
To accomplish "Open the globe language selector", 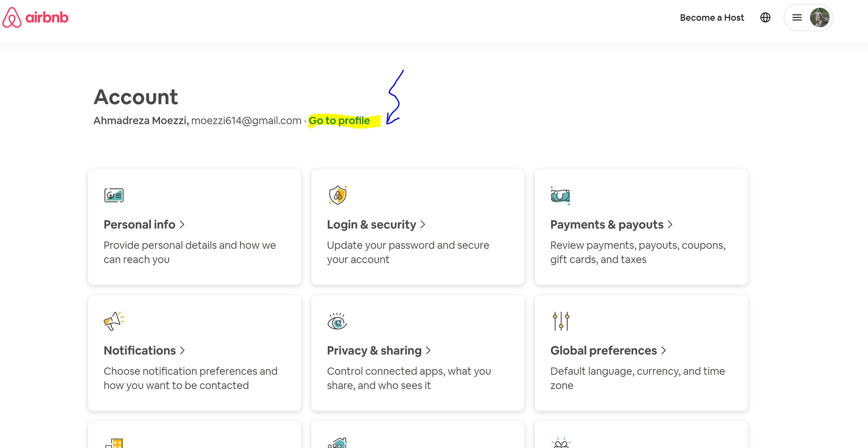I will click(x=765, y=17).
